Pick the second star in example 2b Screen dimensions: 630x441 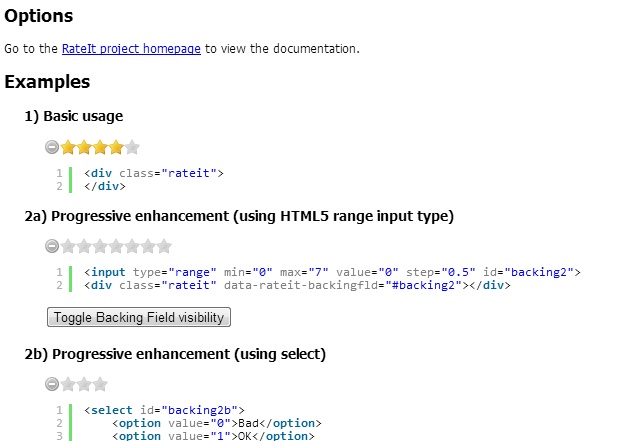click(85, 384)
